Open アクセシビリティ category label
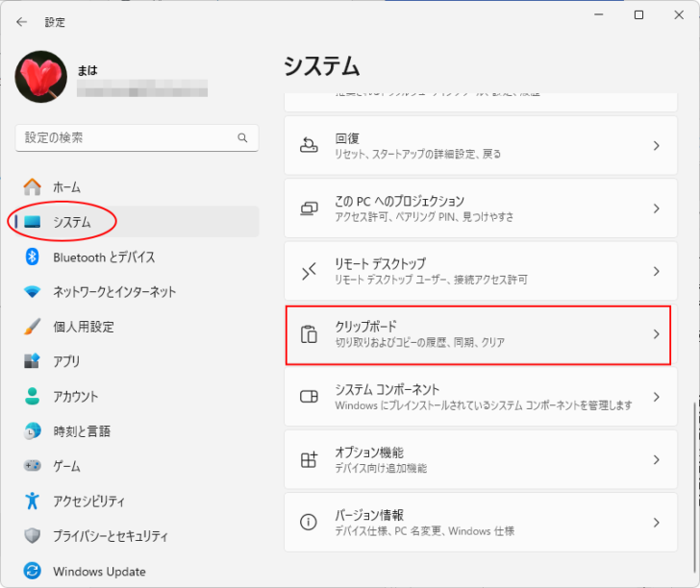 (x=88, y=501)
